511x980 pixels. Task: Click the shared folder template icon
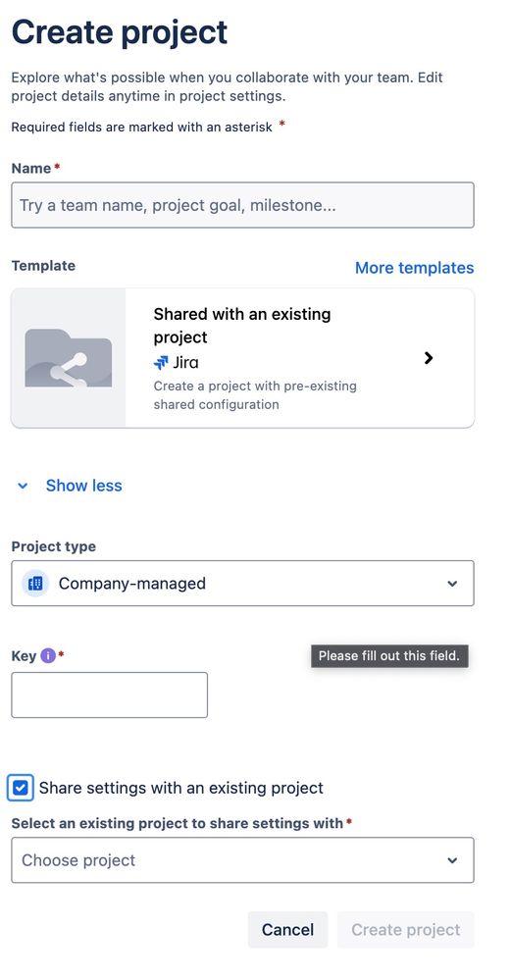tap(68, 358)
